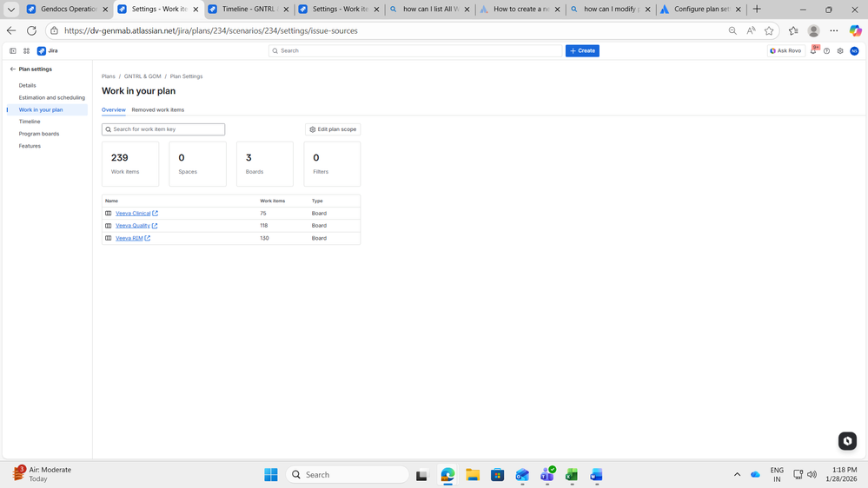The width and height of the screenshot is (868, 488).
Task: Click external link icon beside Veeva Clinical
Action: click(155, 214)
